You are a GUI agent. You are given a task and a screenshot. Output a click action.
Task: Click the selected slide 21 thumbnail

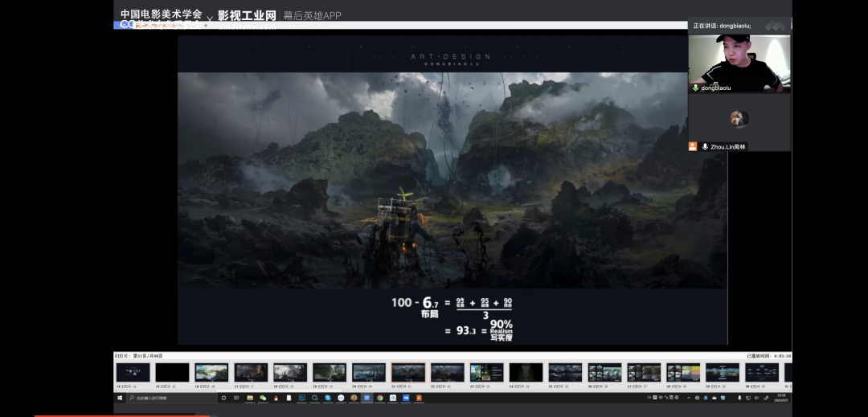[408, 373]
